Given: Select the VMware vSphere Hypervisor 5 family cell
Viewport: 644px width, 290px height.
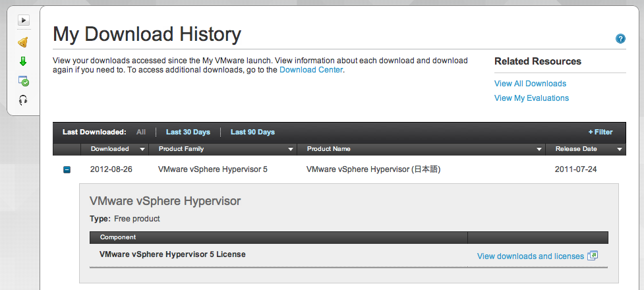Looking at the screenshot, I should [213, 169].
